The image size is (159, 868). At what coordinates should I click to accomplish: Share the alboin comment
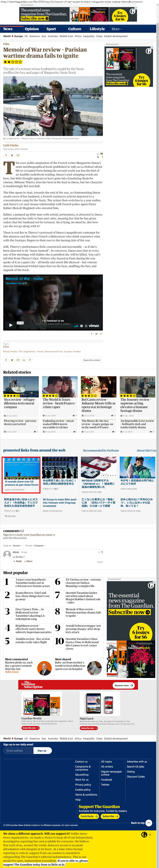point(28,561)
